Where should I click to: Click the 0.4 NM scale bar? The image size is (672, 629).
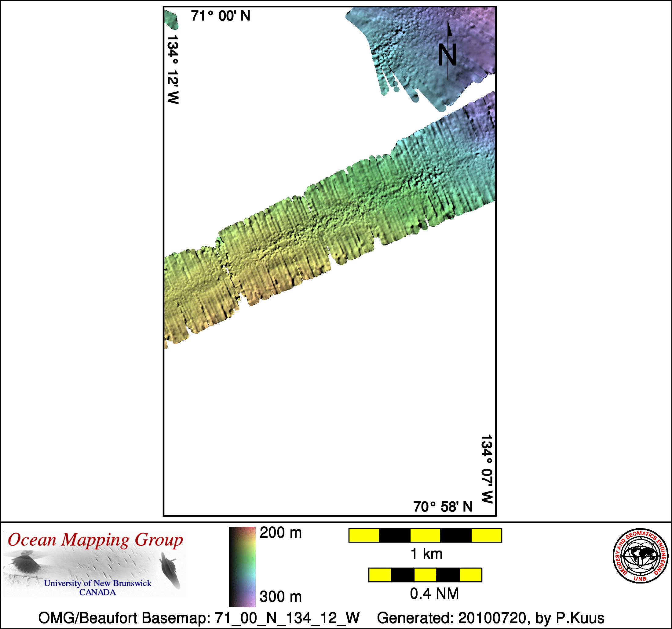(425, 575)
